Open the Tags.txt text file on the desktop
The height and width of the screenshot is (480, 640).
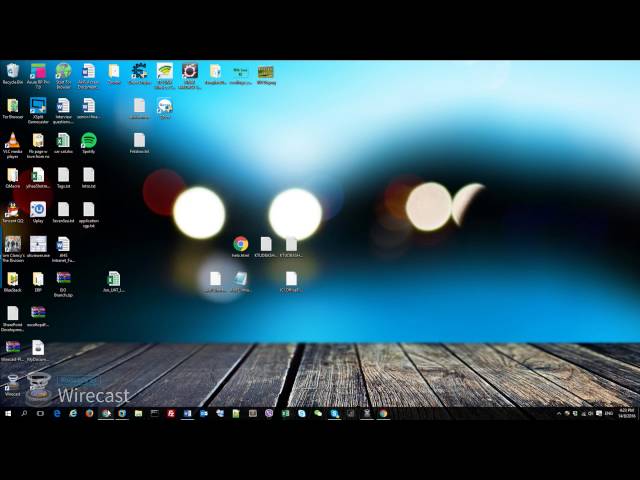[x=63, y=176]
